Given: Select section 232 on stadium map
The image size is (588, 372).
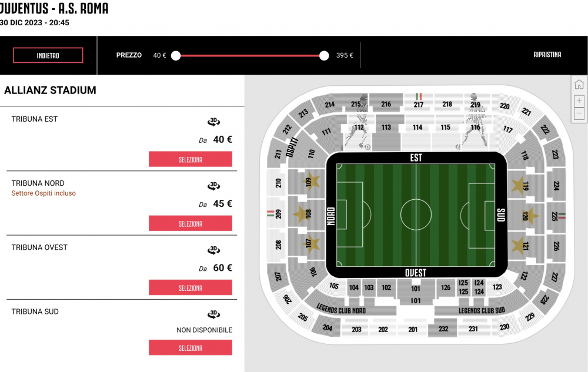Looking at the screenshot, I should [x=443, y=329].
